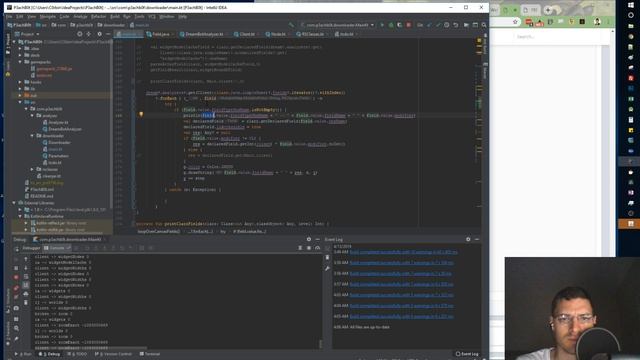Collapse the src folder
640x360 pixels.
(x=20, y=102)
